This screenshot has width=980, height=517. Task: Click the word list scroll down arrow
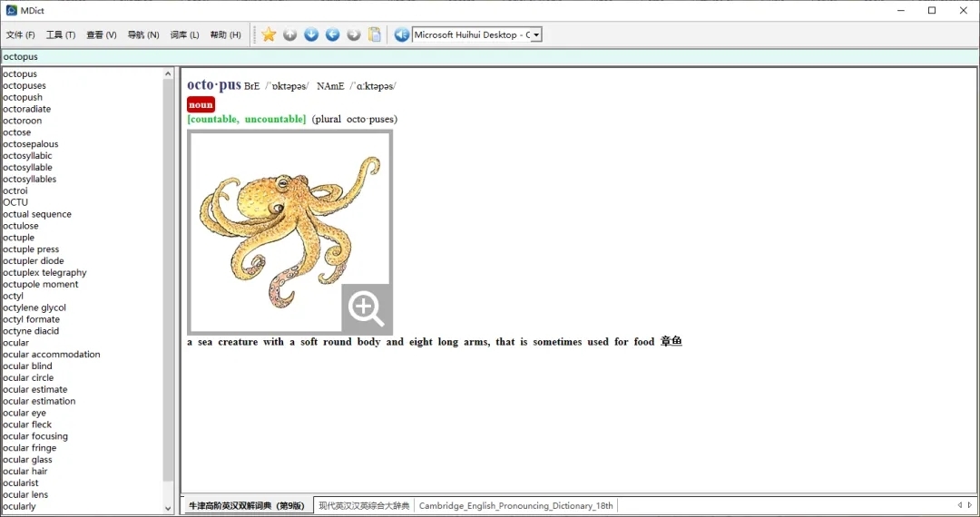pos(168,509)
